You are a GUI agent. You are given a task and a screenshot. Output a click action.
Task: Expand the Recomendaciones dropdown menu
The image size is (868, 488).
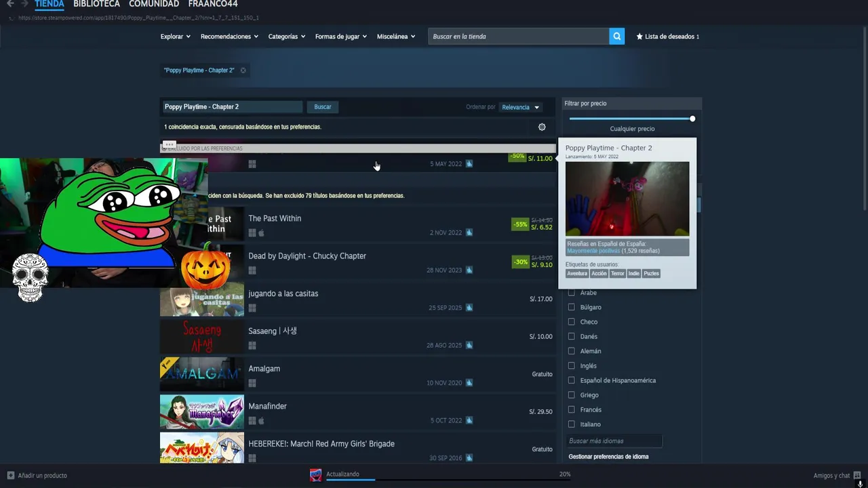tap(229, 37)
